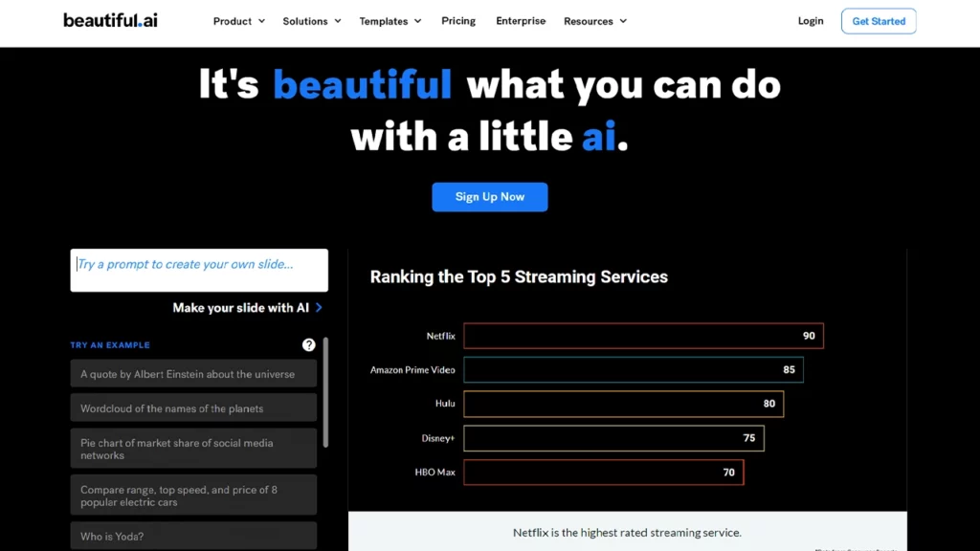
Task: Open the Resources dropdown menu
Action: click(x=595, y=21)
